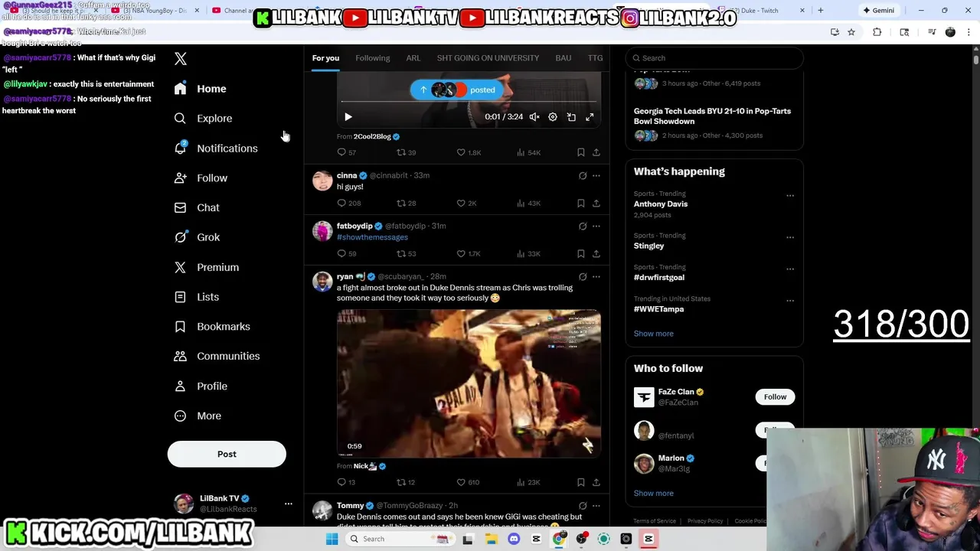The height and width of the screenshot is (551, 980).
Task: Enable picture-in-picture on top video
Action: (x=571, y=117)
